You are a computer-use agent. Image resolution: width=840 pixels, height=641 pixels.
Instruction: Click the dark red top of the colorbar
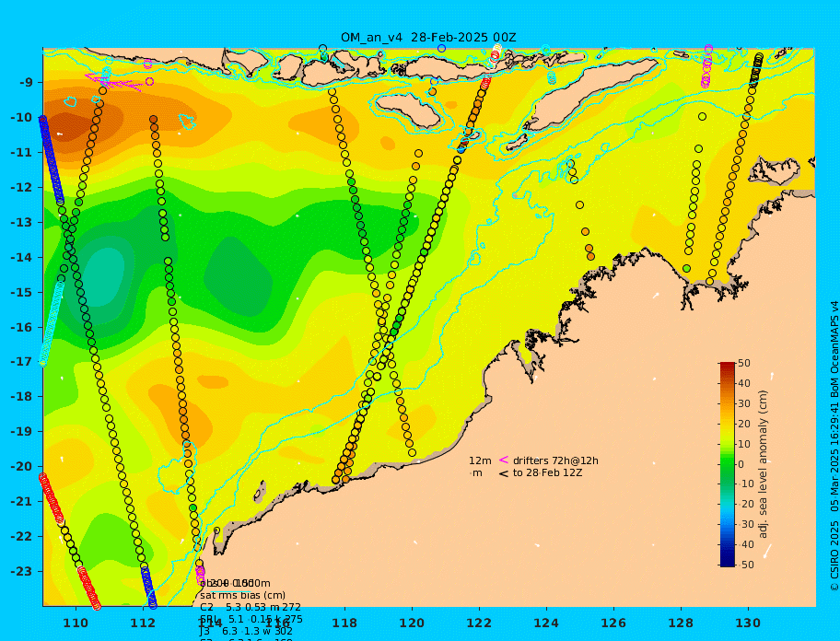coord(728,367)
